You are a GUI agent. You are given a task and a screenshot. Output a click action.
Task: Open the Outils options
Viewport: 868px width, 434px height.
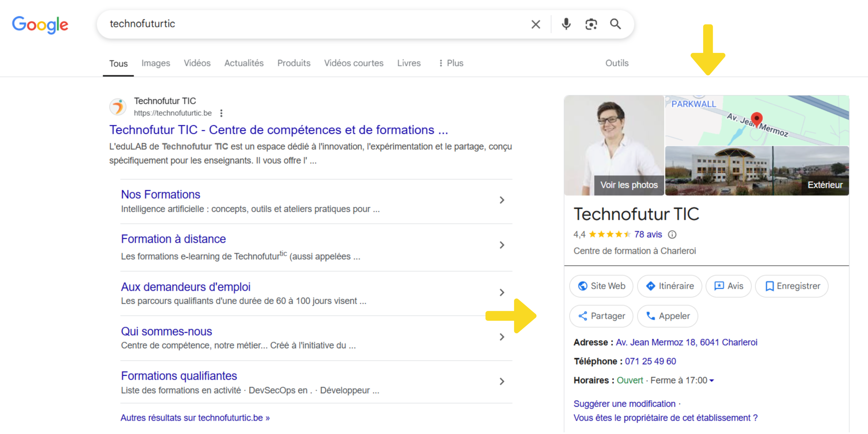tap(617, 63)
